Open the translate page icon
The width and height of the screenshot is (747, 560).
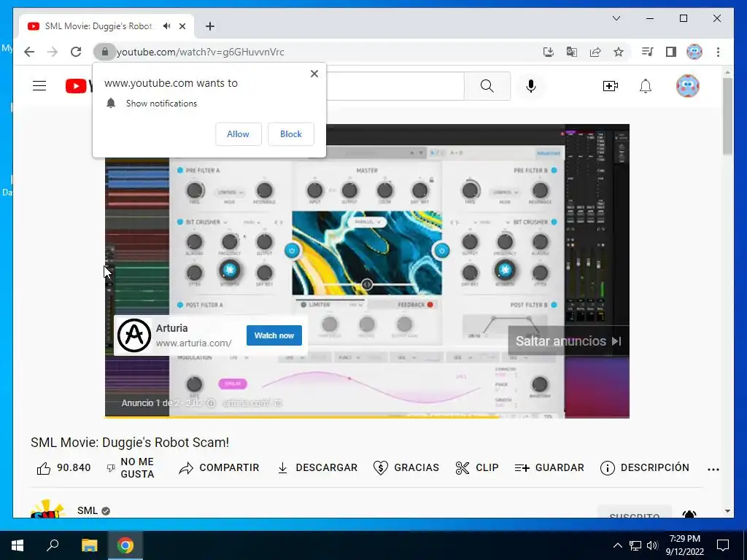572,52
